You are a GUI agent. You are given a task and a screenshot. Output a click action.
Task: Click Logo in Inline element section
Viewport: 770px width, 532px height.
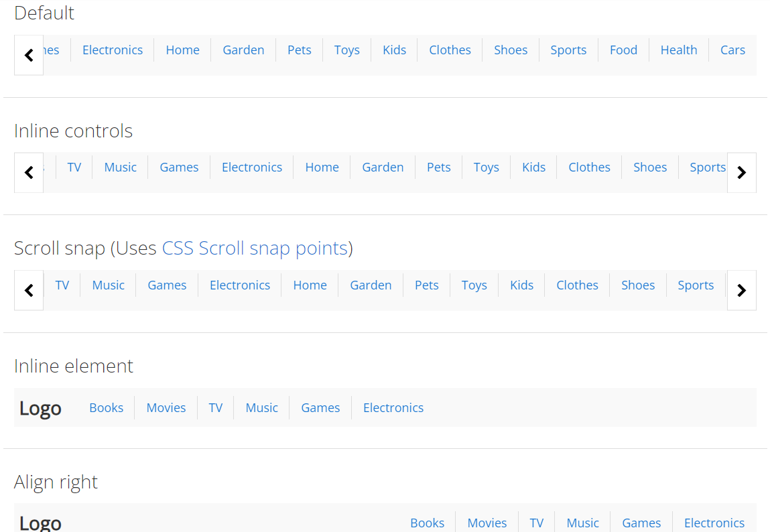(x=40, y=408)
